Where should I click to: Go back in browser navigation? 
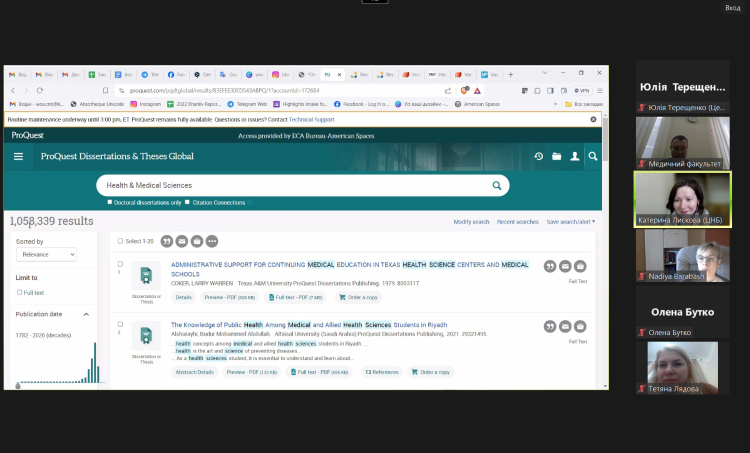pos(13,90)
